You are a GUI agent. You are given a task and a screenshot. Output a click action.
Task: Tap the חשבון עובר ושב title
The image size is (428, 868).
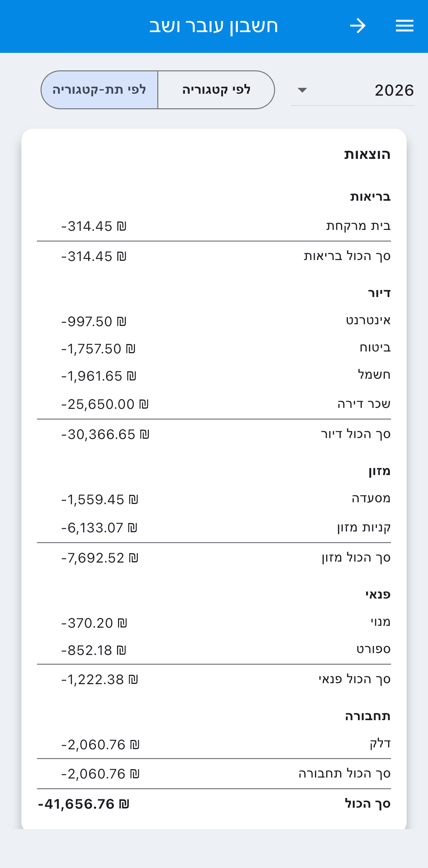pyautogui.click(x=214, y=26)
